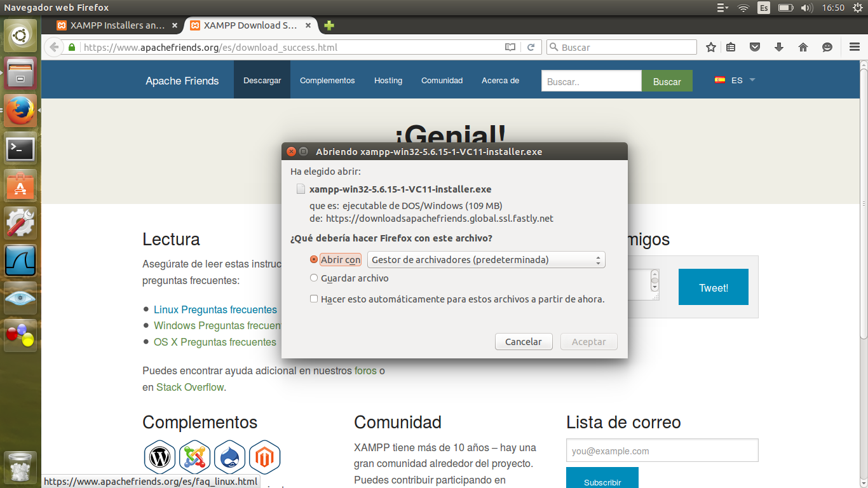This screenshot has width=868, height=488.
Task: Expand 'Gestor de archivadores (predeterminada)' dropdown
Action: [486, 260]
